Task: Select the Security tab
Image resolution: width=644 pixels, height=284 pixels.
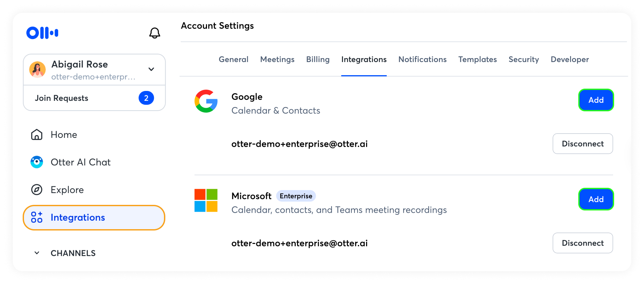Action: click(524, 59)
